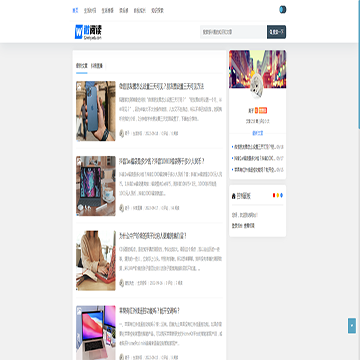Image resolution: width=360 pixels, height=360 pixels.
Task: Open the title beside the iPad photo
Action: (x=162, y=161)
